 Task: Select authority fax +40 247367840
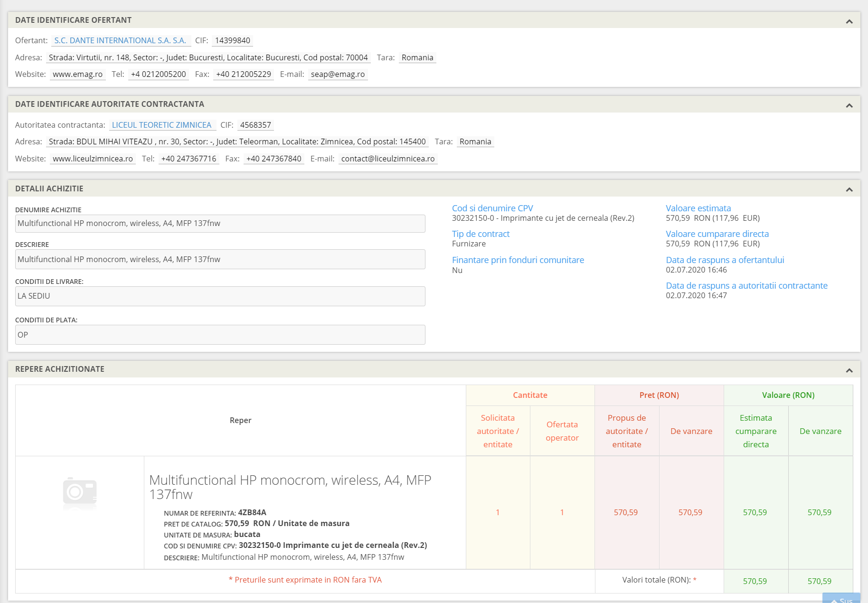tap(274, 159)
